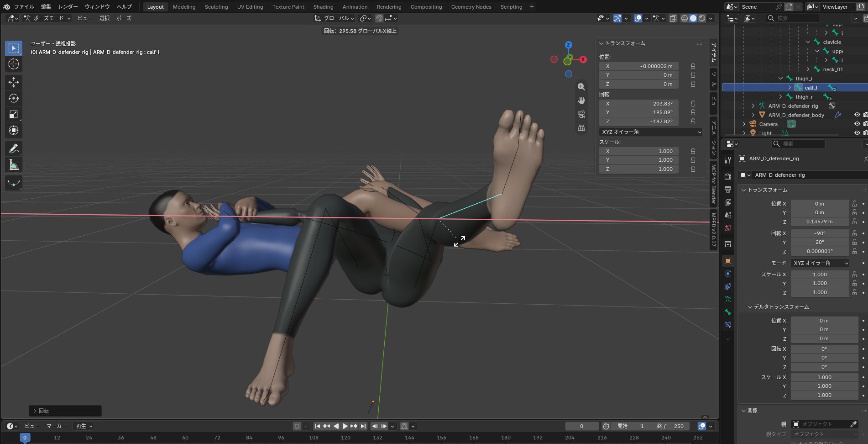Jump to the timeline start frame button

click(318, 426)
